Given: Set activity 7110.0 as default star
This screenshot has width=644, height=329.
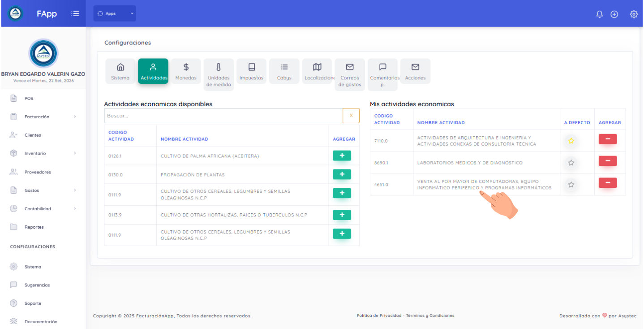Looking at the screenshot, I should 571,141.
